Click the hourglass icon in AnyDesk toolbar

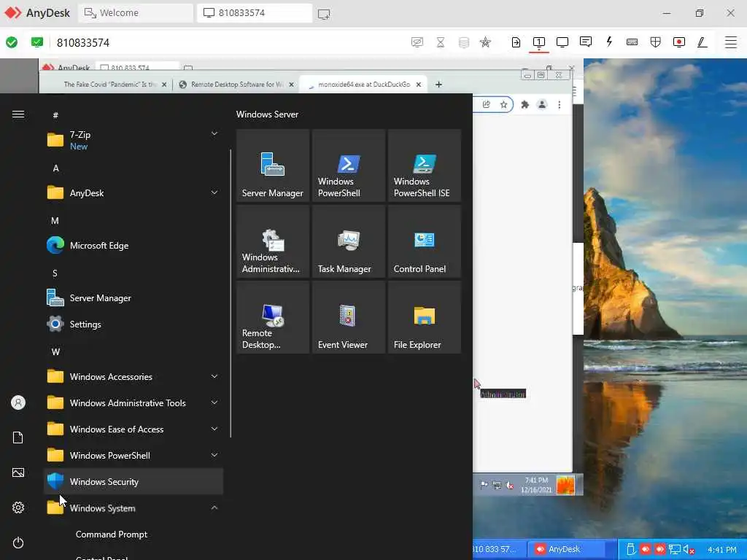tap(441, 42)
